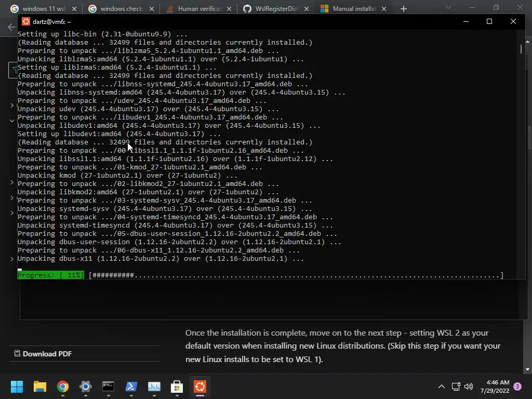Image resolution: width=532 pixels, height=399 pixels.
Task: Close the 'Manual installat' tab
Action: click(x=384, y=9)
